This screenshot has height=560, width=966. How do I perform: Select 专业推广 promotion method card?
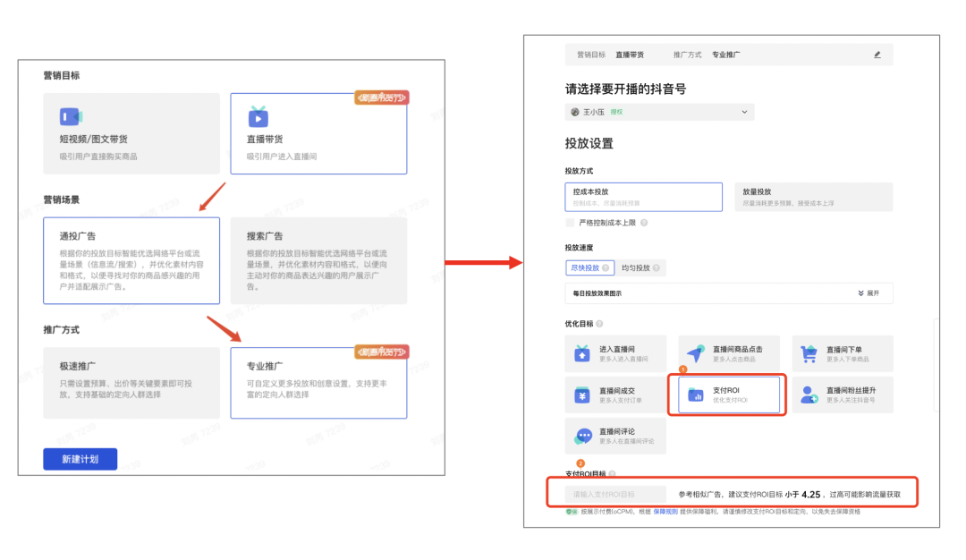tap(318, 383)
